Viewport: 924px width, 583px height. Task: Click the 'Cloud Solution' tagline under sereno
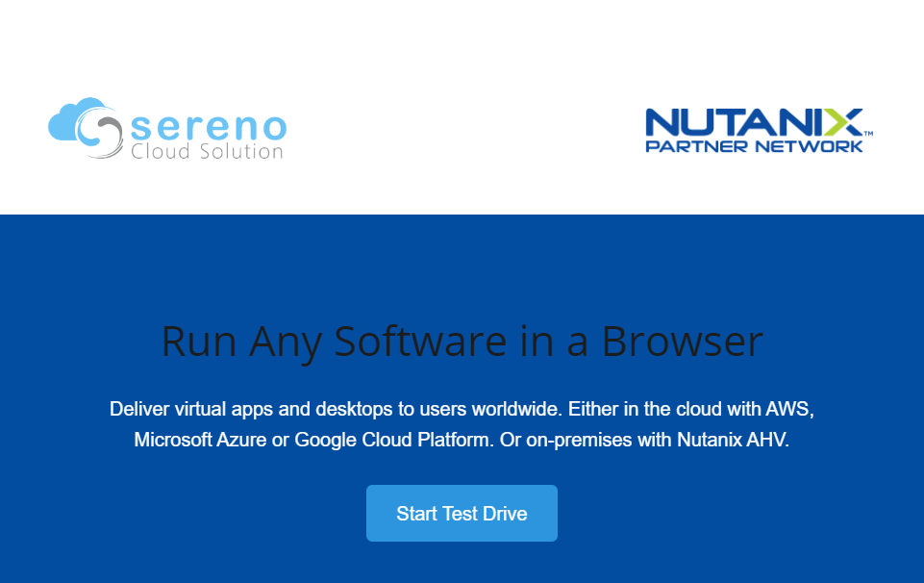point(208,150)
